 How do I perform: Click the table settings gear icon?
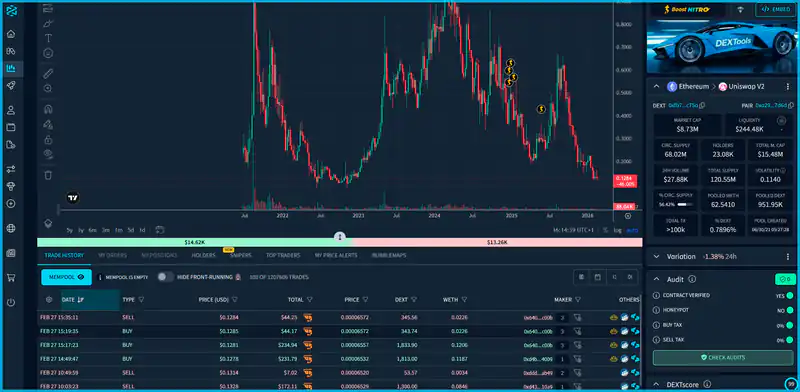point(49,300)
